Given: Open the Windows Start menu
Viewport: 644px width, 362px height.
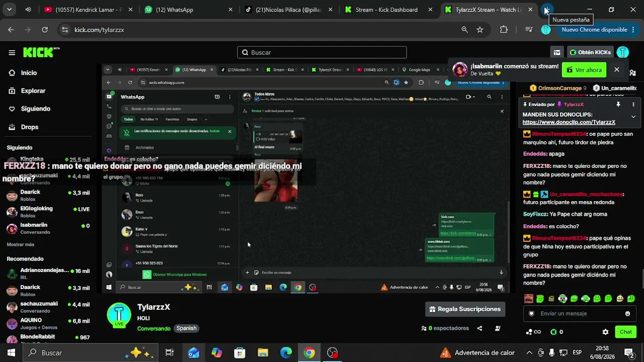Looking at the screenshot, I should (11, 353).
